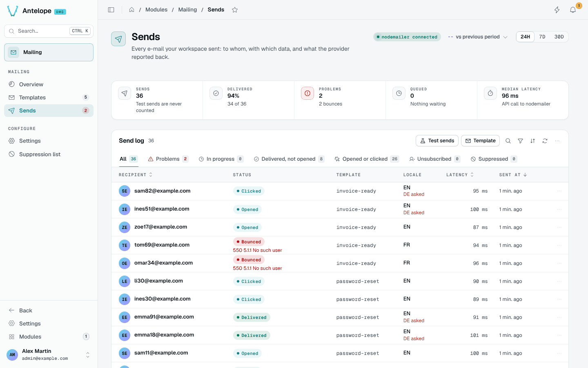The height and width of the screenshot is (368, 588).
Task: Click the Test sends button
Action: click(x=437, y=141)
